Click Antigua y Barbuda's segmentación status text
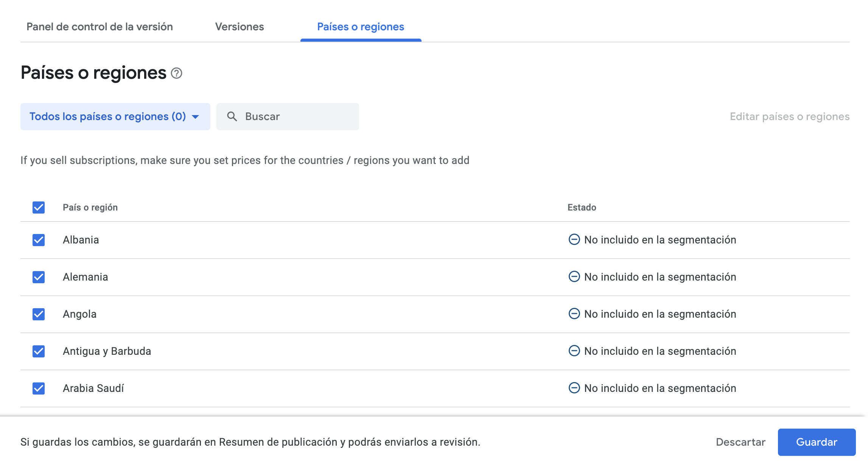Viewport: 868px width, 468px height. 660,351
